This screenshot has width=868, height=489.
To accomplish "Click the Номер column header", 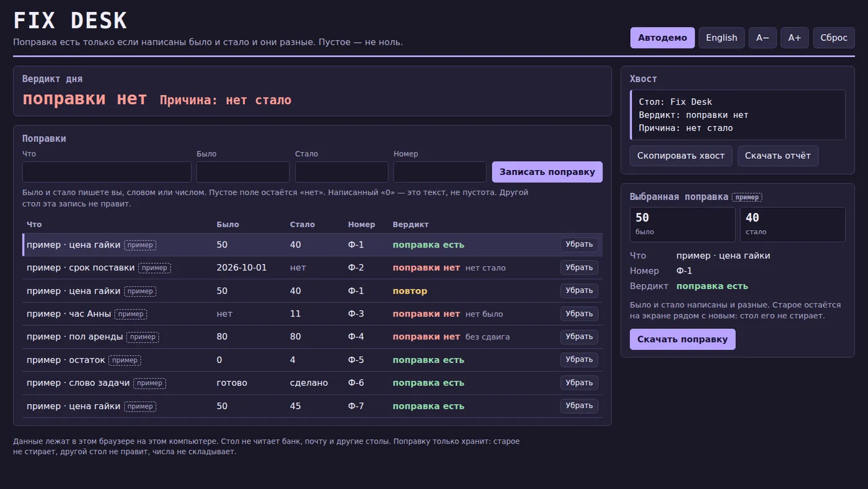I will click(x=361, y=225).
